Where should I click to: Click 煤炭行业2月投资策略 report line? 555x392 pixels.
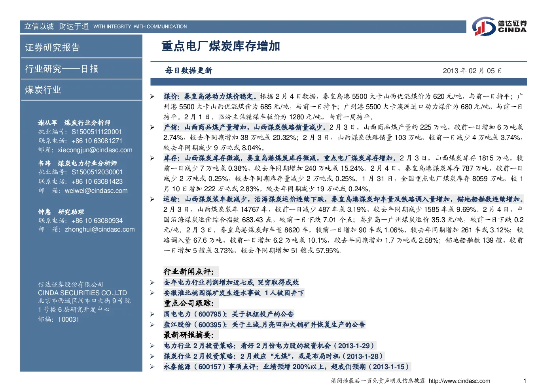273,356
